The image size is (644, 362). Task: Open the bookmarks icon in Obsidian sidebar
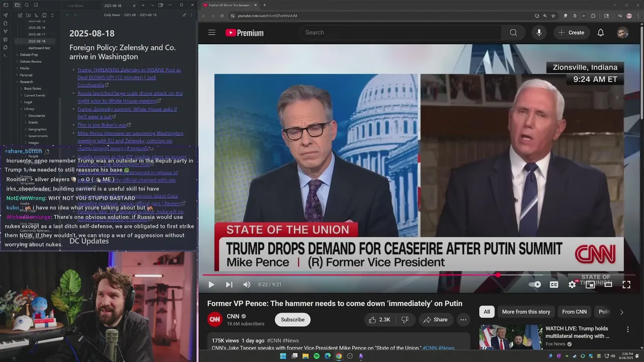pyautogui.click(x=36, y=5)
